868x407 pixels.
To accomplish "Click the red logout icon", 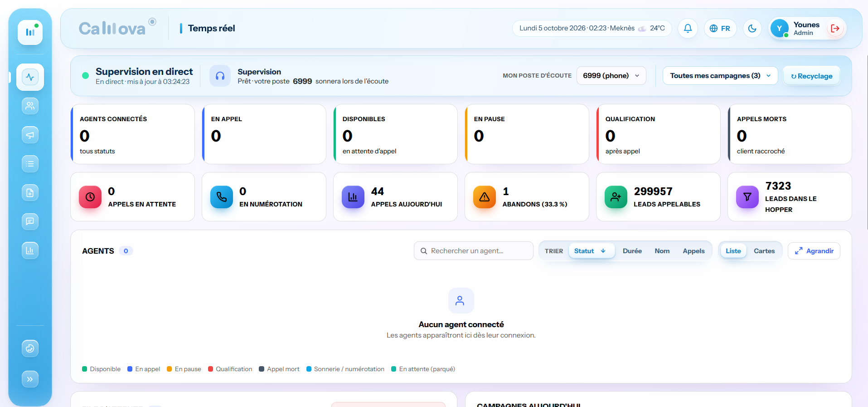I will [835, 29].
